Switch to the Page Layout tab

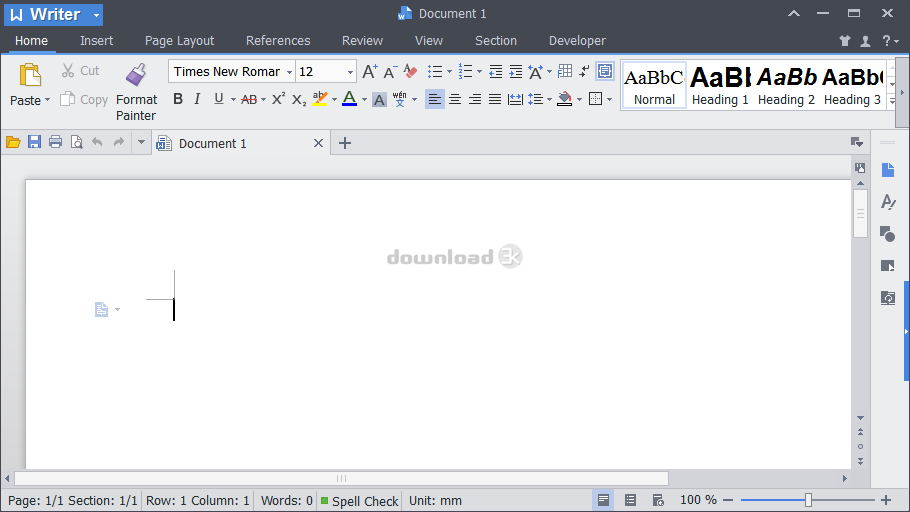179,41
